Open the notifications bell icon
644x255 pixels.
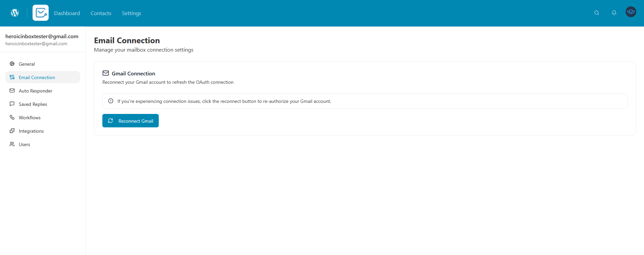click(x=614, y=13)
